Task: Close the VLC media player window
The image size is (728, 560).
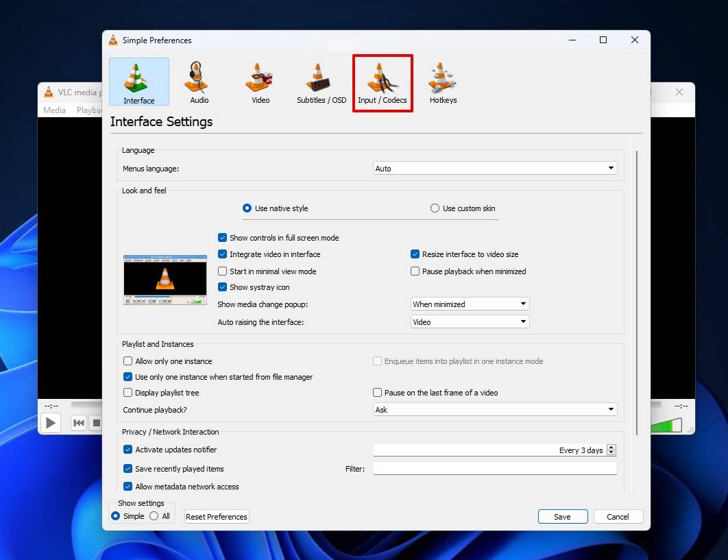Action: tap(679, 92)
